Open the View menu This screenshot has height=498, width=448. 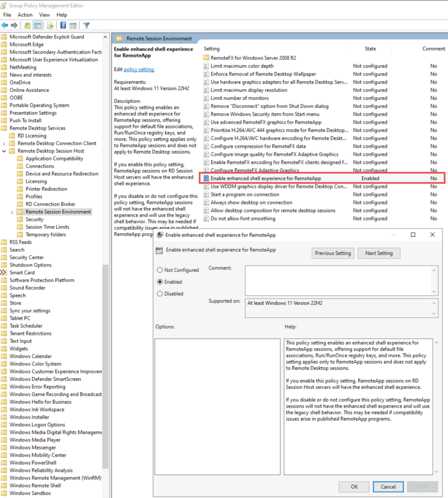click(x=45, y=15)
